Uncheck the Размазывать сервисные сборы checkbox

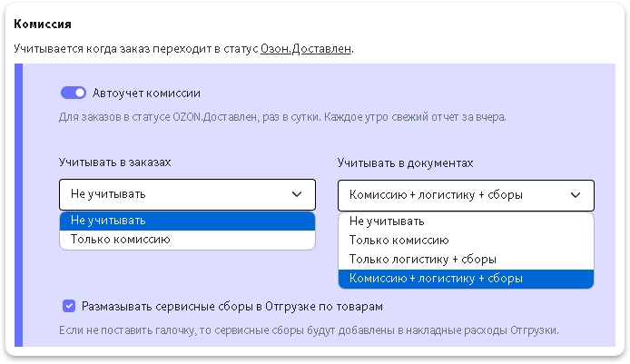tap(69, 306)
